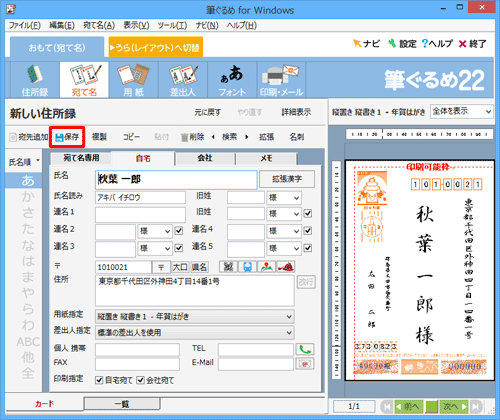Toggle the checkbox at end of 連名1 row
Screen dimensions: 500x420
tap(308, 213)
